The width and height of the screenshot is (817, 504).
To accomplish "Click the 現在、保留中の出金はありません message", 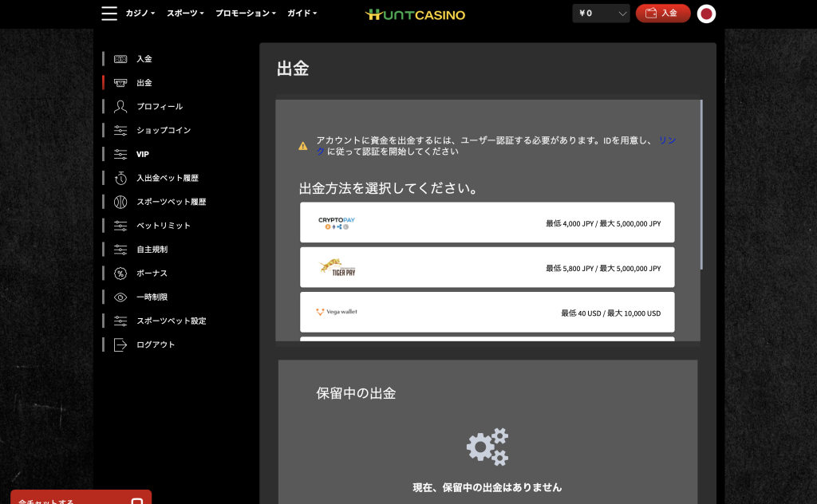I will tap(487, 488).
